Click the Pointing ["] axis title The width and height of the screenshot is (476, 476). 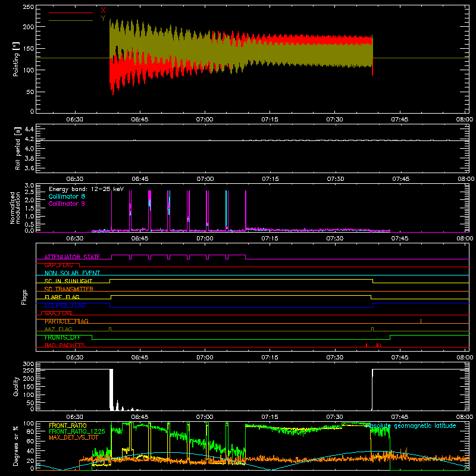(x=15, y=59)
